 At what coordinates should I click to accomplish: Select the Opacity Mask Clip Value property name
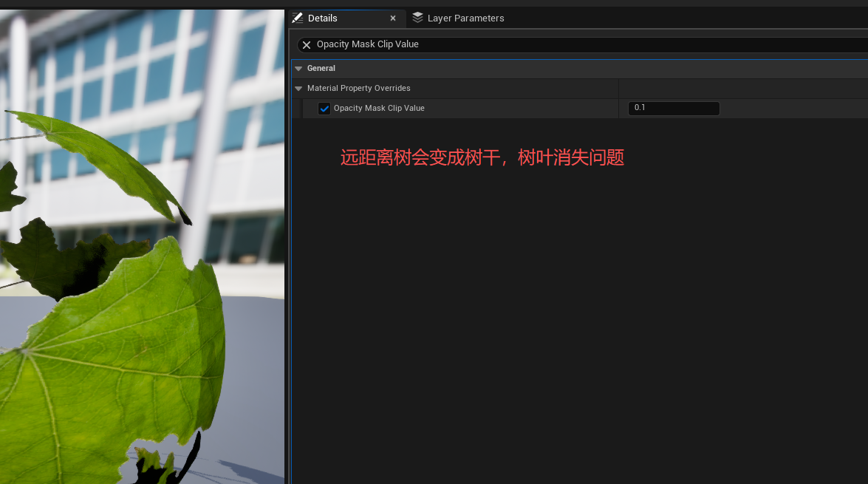379,109
